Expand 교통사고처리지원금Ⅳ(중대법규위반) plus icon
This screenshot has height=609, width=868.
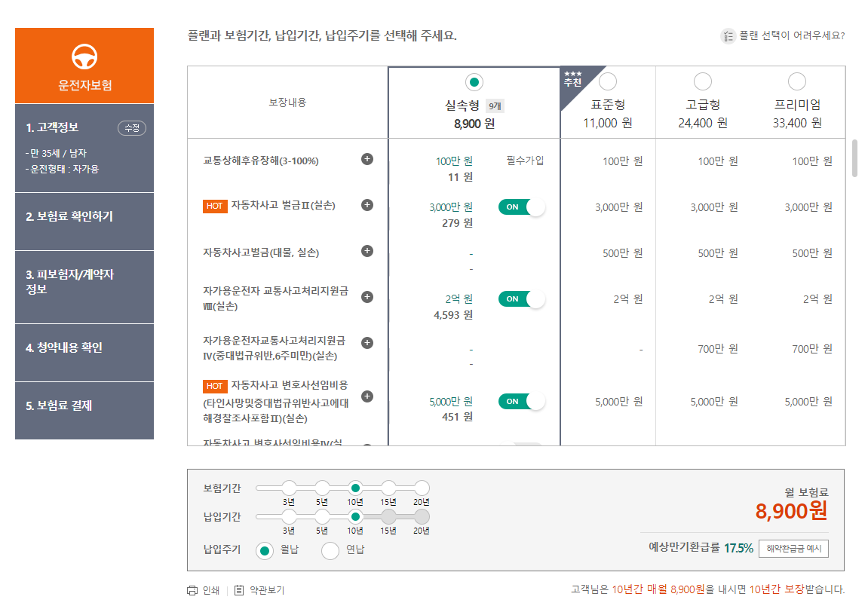[x=367, y=343]
